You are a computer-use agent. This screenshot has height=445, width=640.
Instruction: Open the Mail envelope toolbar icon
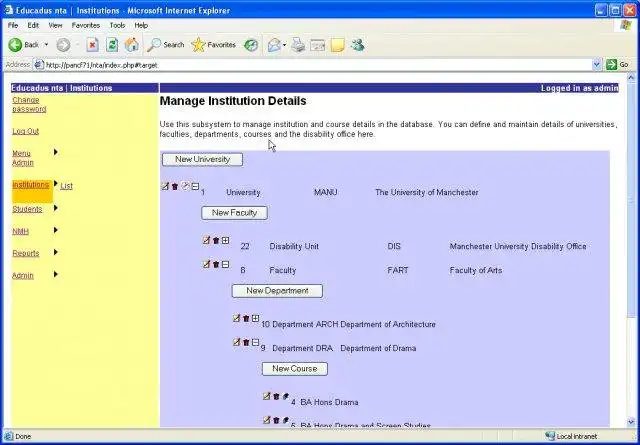(x=274, y=45)
